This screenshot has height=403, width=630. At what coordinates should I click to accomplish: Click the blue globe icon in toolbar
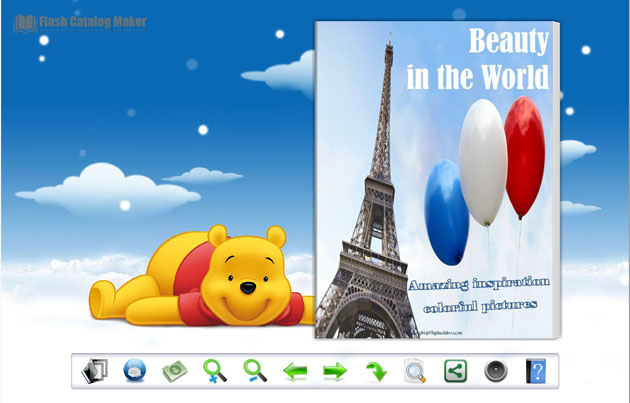134,371
